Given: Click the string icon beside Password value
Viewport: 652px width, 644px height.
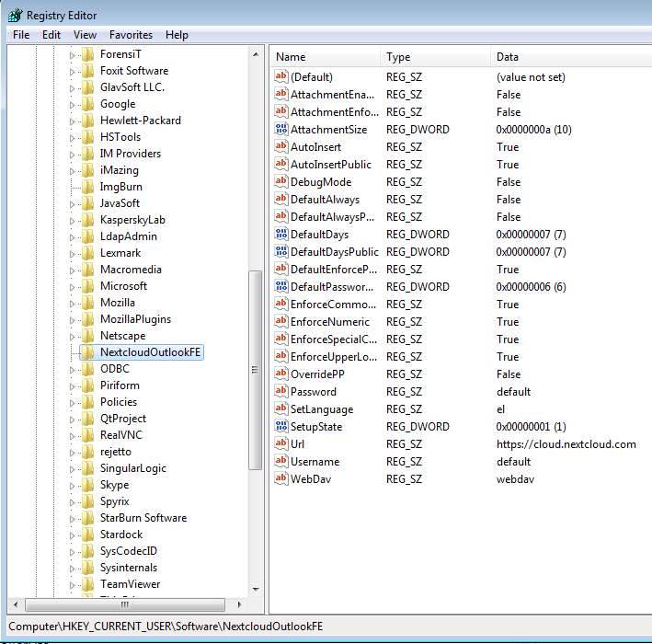Looking at the screenshot, I should click(x=281, y=392).
